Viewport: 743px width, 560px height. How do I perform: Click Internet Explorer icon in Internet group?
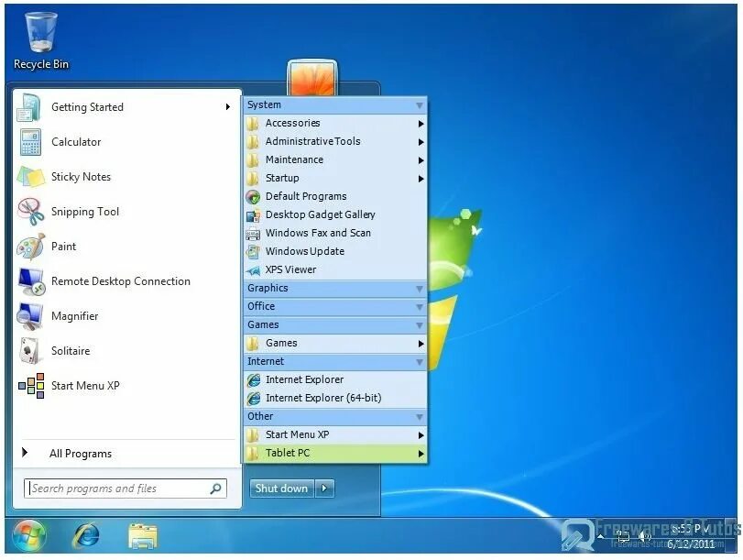tap(254, 380)
